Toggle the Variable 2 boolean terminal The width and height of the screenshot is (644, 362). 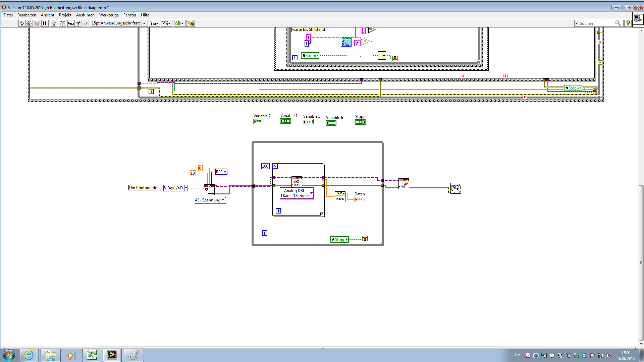click(x=258, y=121)
